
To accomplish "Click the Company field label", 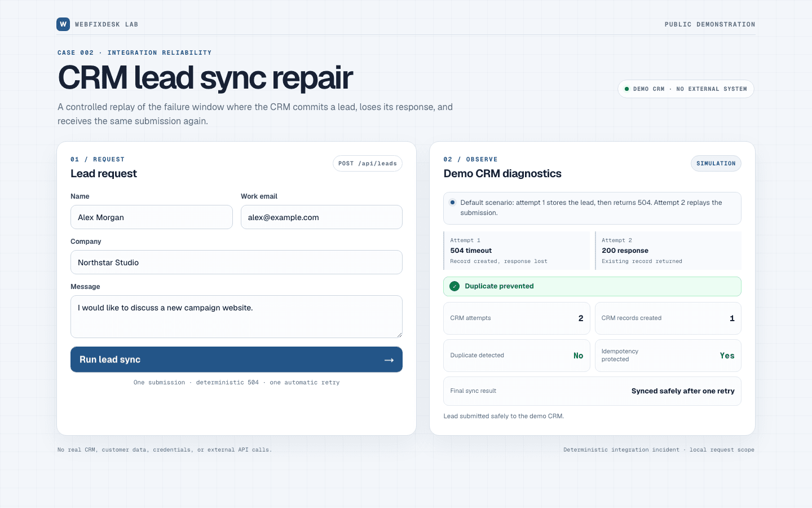I will tap(86, 242).
